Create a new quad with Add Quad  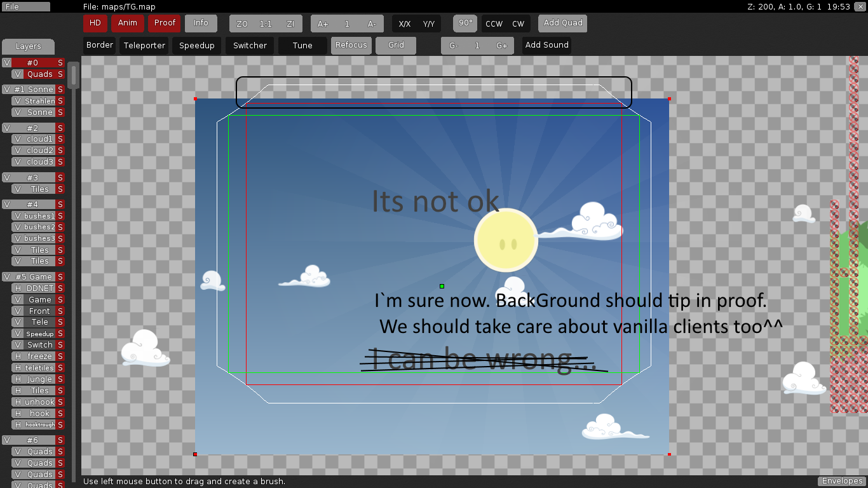point(562,22)
